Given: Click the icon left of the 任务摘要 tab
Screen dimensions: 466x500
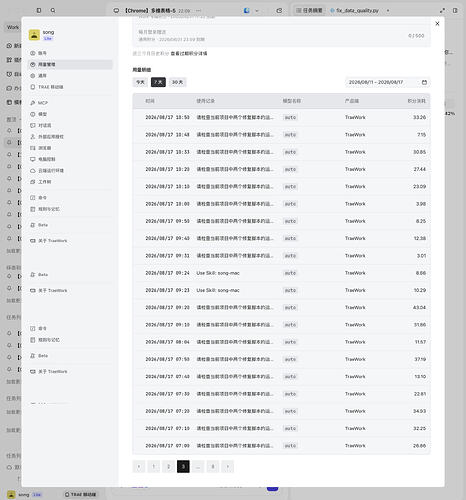Looking at the screenshot, I should click(299, 11).
